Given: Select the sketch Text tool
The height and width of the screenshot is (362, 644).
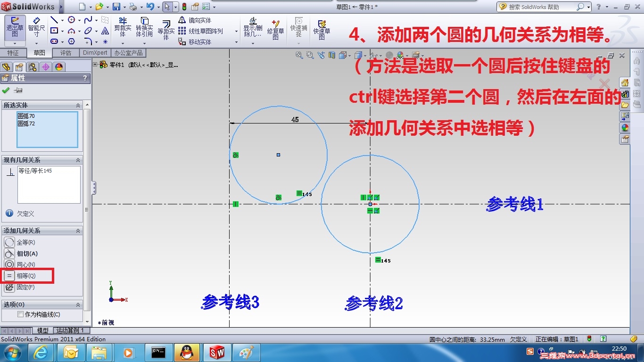Looking at the screenshot, I should 105,31.
